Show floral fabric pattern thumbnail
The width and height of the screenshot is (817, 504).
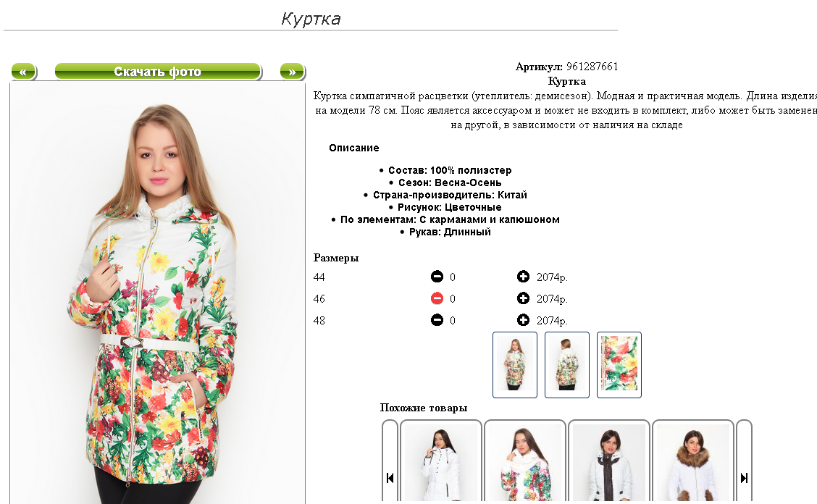(x=619, y=365)
